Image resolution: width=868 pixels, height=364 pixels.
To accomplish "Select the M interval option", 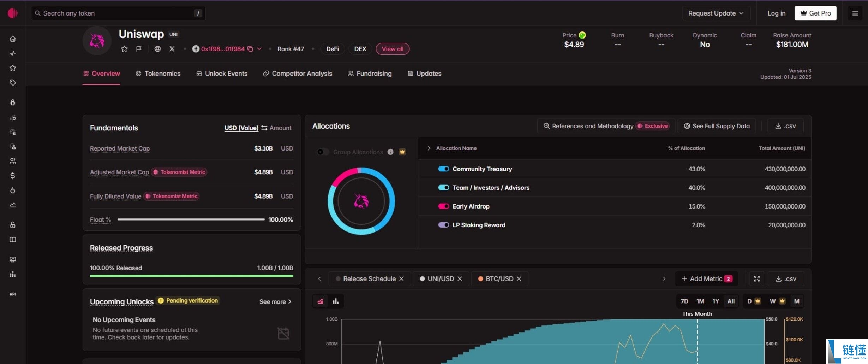I will 797,301.
